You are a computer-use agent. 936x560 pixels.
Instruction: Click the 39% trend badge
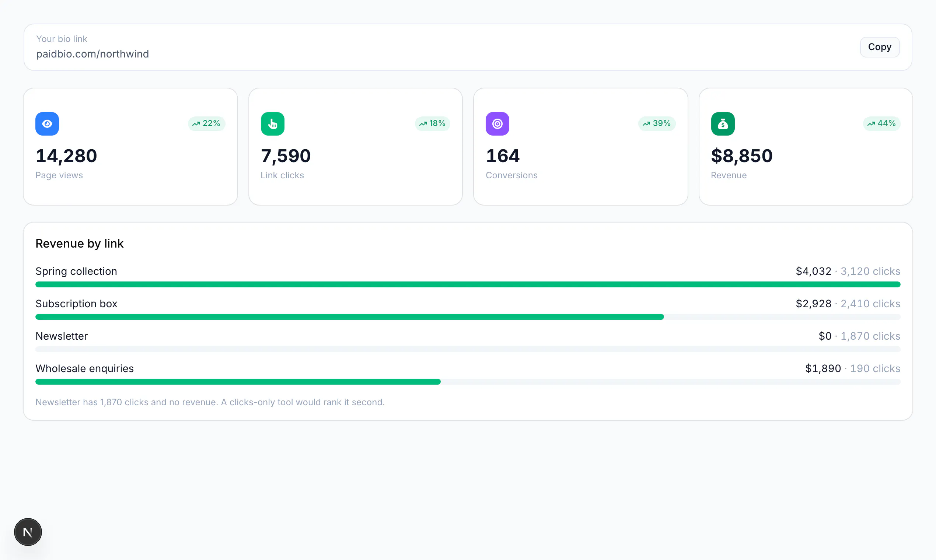pyautogui.click(x=657, y=123)
